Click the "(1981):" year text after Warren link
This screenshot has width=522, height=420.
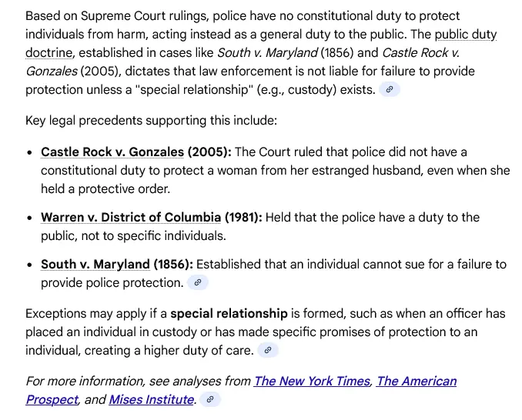(x=243, y=218)
